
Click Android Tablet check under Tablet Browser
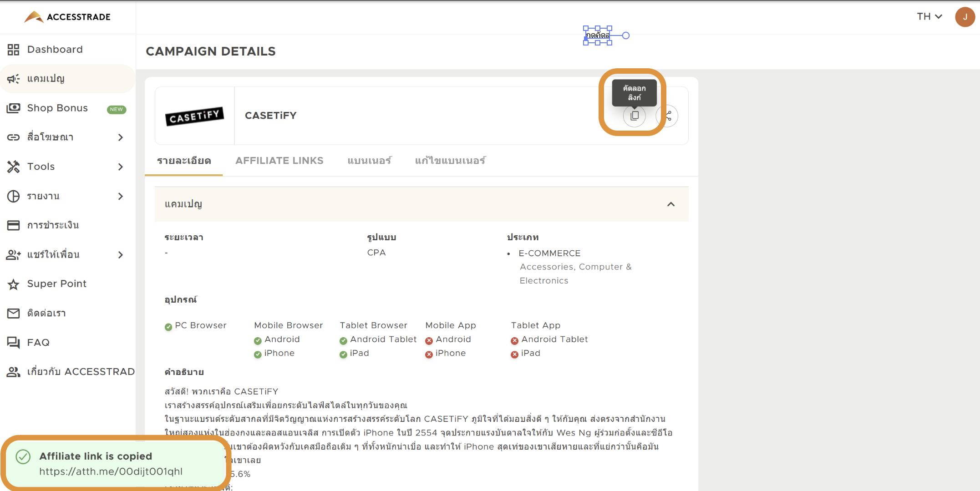[343, 341]
